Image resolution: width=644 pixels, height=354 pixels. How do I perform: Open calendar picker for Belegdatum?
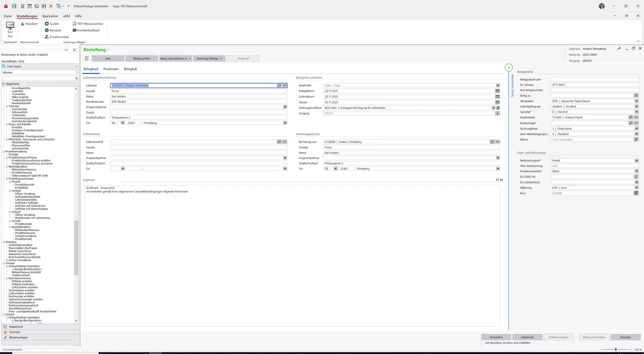(497, 91)
